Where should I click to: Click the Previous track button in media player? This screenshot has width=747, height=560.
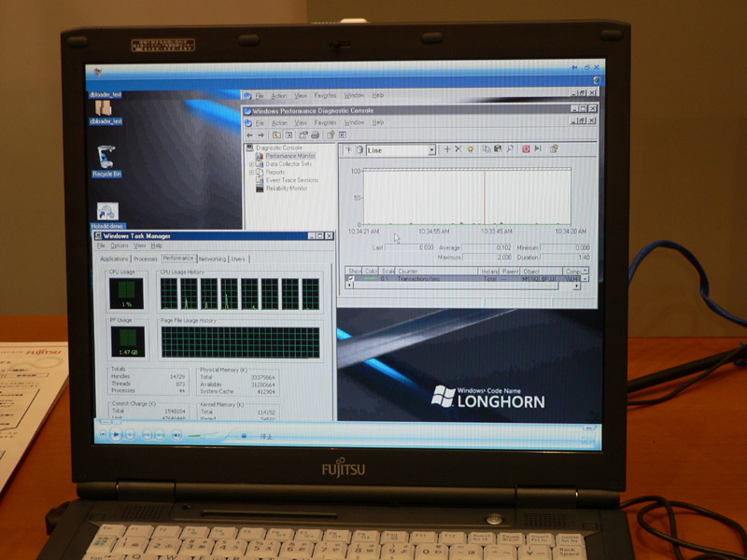pyautogui.click(x=148, y=434)
